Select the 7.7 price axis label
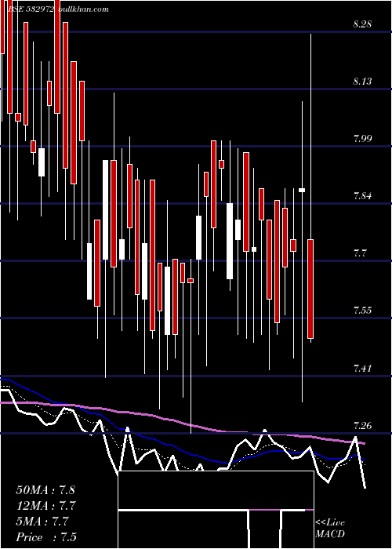Image resolution: width=392 pixels, height=549 pixels. coord(361,253)
